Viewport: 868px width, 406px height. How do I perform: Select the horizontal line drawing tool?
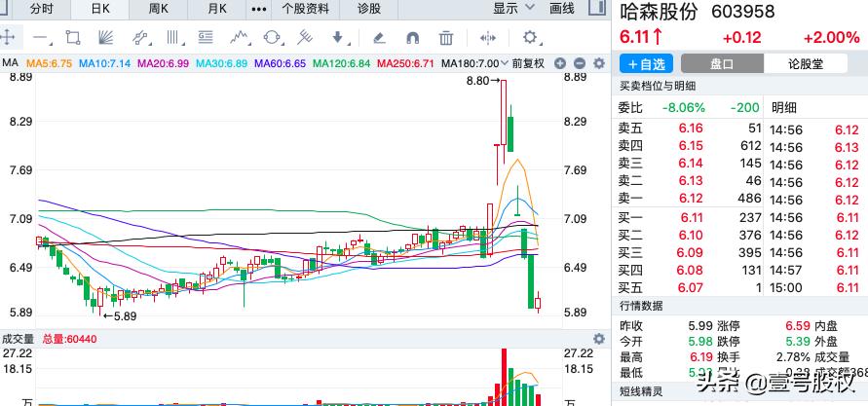[41, 38]
